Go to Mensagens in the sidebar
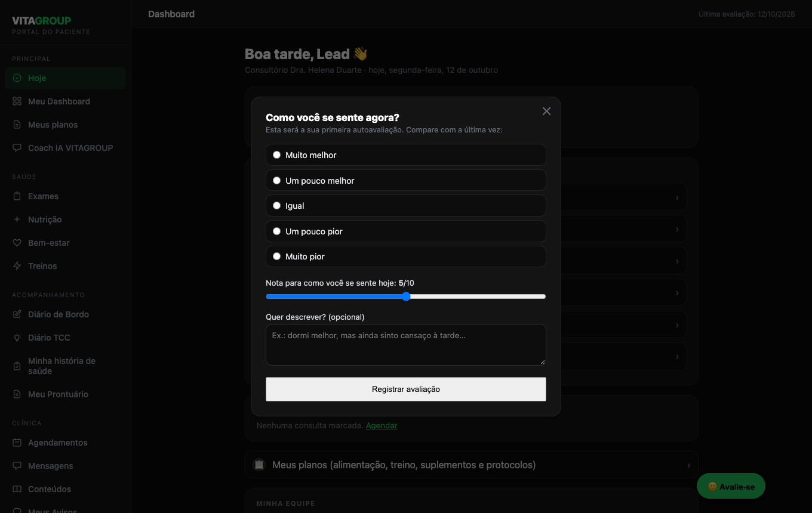812x513 pixels. [x=66, y=466]
